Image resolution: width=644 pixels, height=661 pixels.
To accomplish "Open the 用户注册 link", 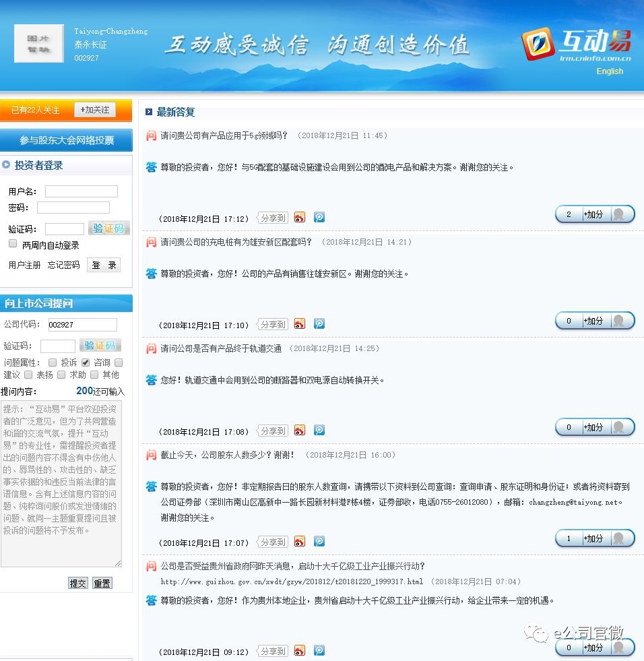I will (x=24, y=265).
